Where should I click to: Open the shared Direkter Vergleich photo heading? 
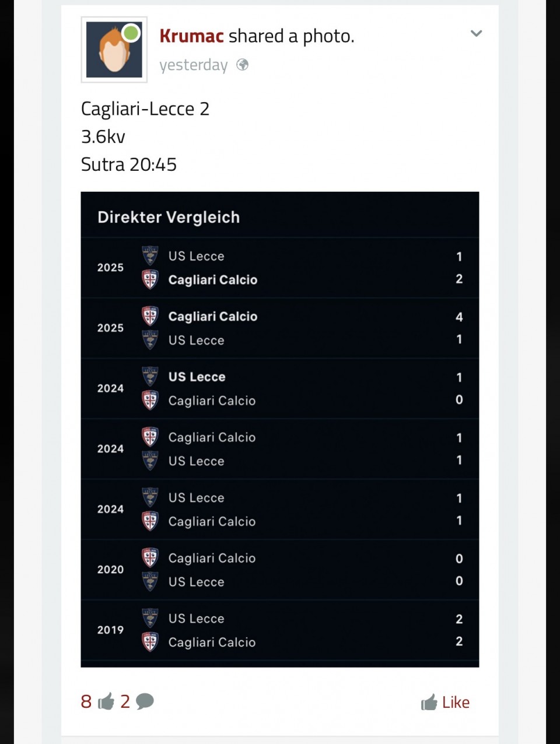coord(169,217)
